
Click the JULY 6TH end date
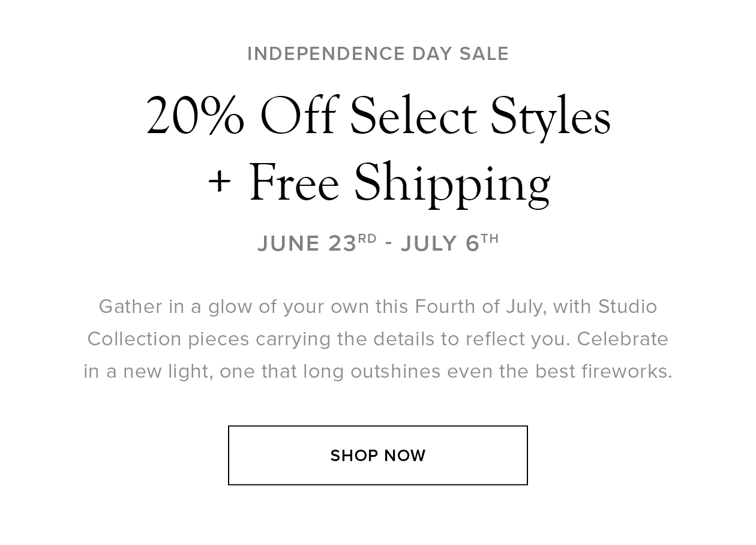(450, 243)
